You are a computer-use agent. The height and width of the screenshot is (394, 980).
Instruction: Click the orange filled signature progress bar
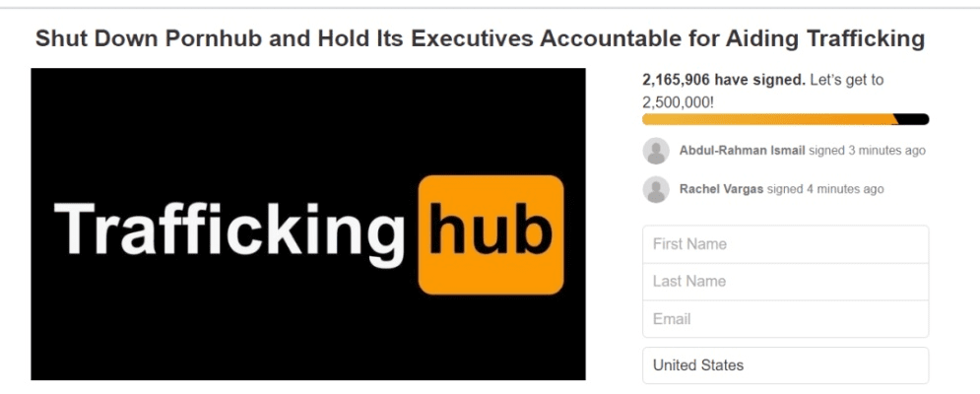pyautogui.click(x=768, y=119)
